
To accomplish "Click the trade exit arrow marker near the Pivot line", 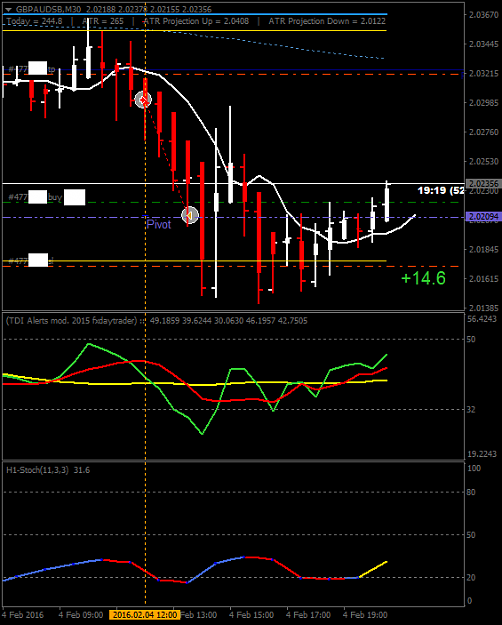I will tap(190, 215).
